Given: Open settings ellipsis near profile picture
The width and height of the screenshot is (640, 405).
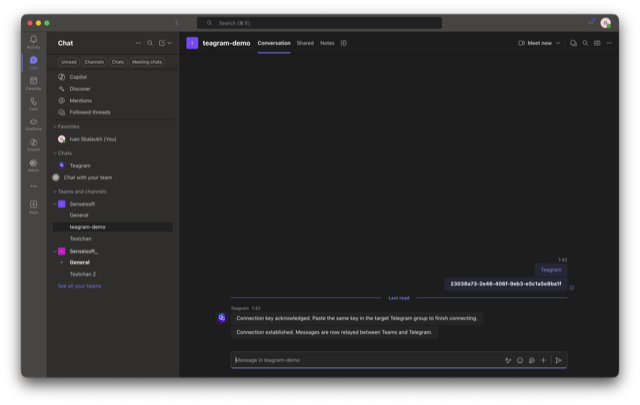Looking at the screenshot, I should point(591,23).
